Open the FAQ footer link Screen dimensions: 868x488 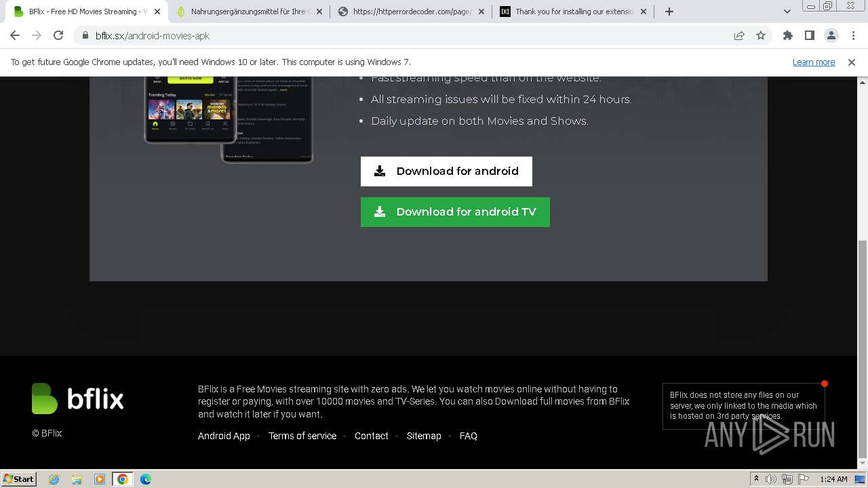pyautogui.click(x=469, y=436)
